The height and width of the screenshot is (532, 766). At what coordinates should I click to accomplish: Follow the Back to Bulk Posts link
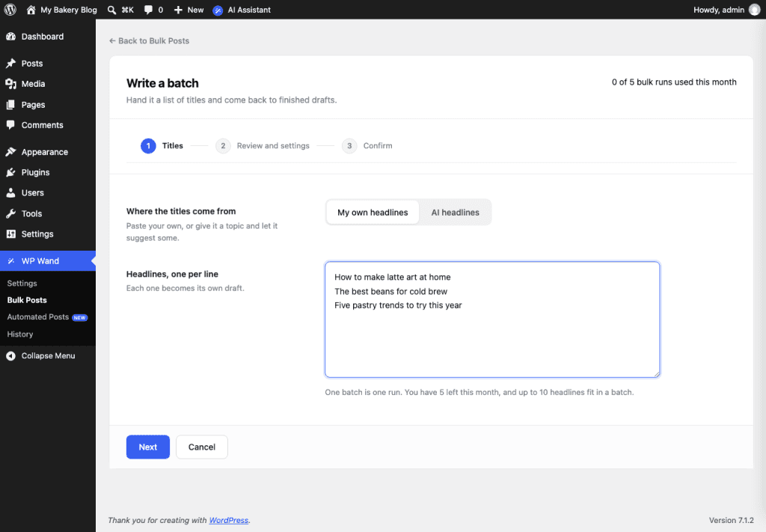149,41
